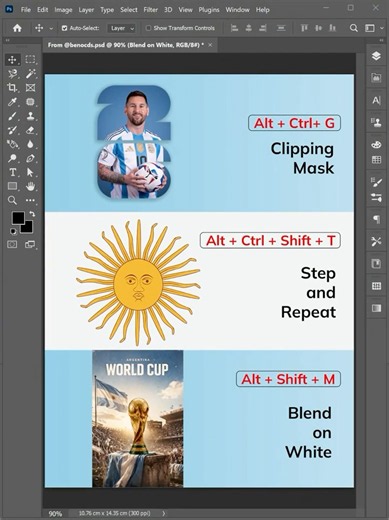
Task: Open the Gradients panel icon
Action: 376,308
